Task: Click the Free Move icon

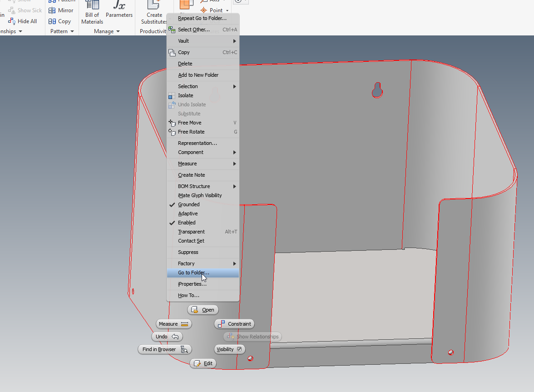Action: pyautogui.click(x=172, y=123)
